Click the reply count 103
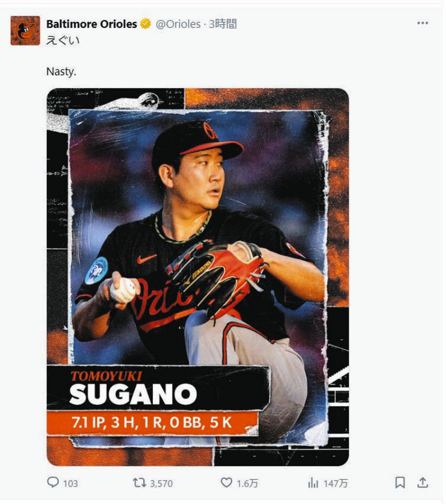The image size is (446, 504). coord(71,483)
